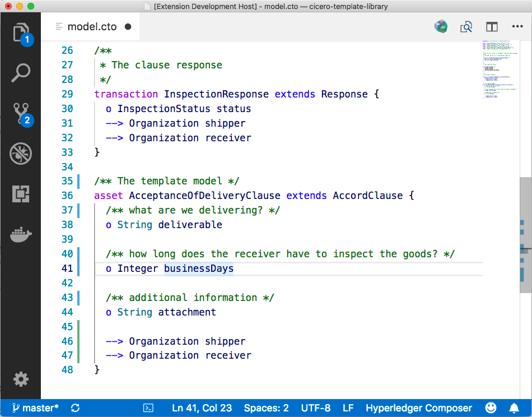Open terminal icon in status bar

coord(148,408)
